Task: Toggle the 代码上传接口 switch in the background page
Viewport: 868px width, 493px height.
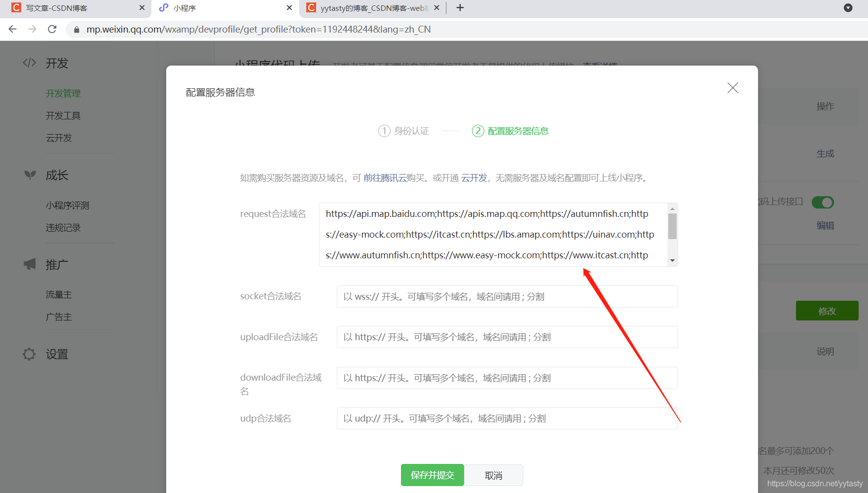Action: pyautogui.click(x=823, y=202)
